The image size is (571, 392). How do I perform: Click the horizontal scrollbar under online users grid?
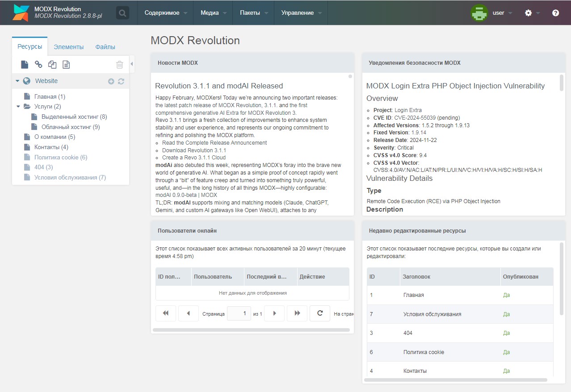click(251, 330)
